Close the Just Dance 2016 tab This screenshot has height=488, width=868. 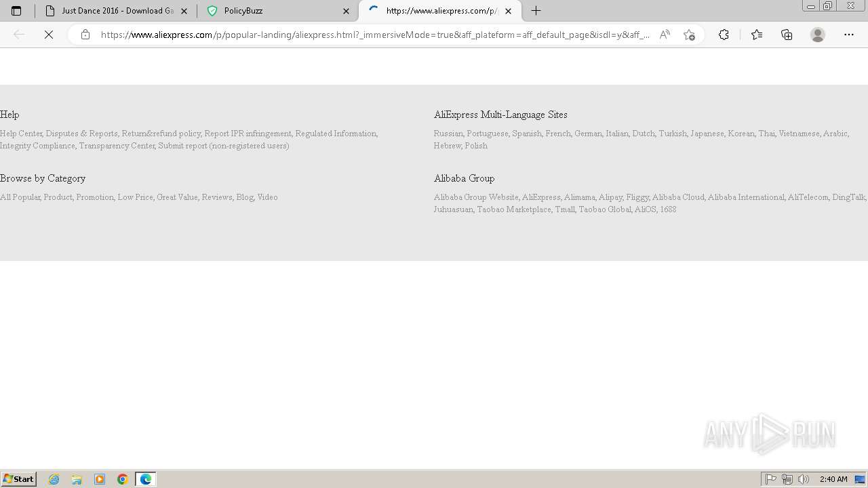pos(184,11)
